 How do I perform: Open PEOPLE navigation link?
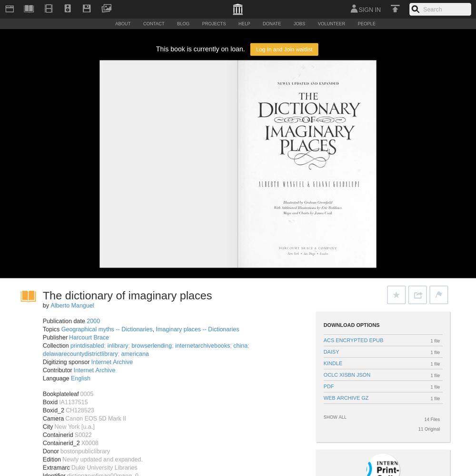(367, 24)
